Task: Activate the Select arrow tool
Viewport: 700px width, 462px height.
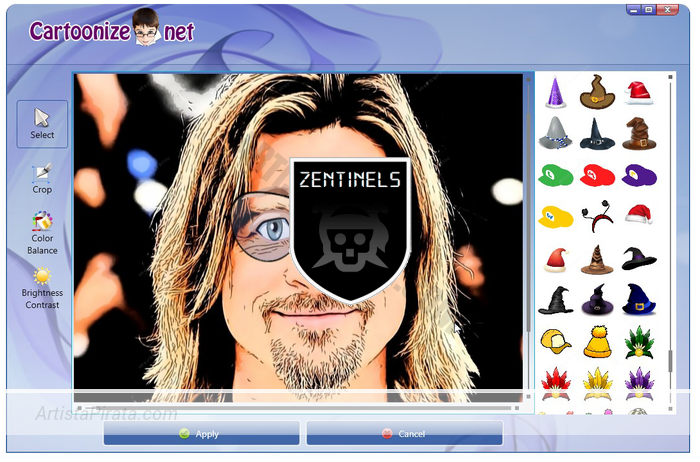Action: click(42, 124)
